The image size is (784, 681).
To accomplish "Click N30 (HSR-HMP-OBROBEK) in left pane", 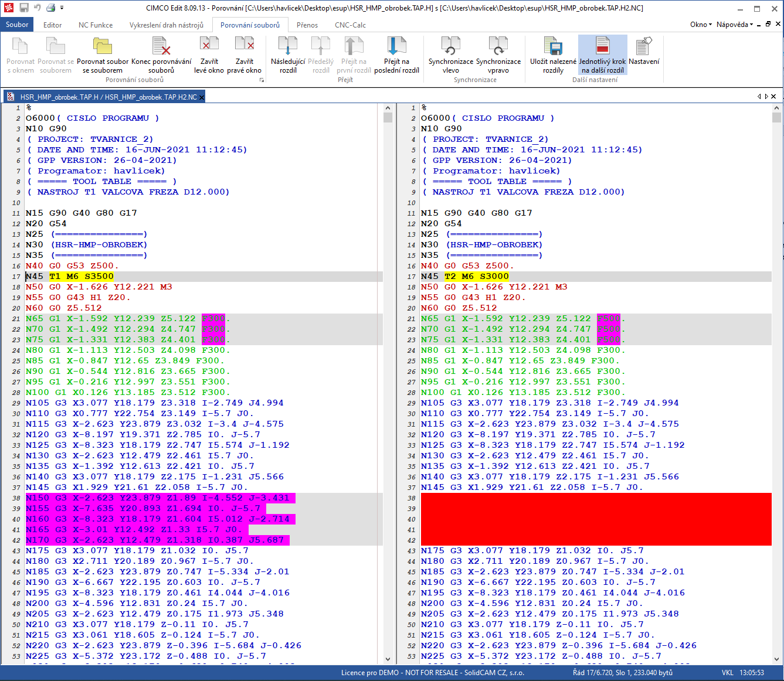I will [x=86, y=245].
